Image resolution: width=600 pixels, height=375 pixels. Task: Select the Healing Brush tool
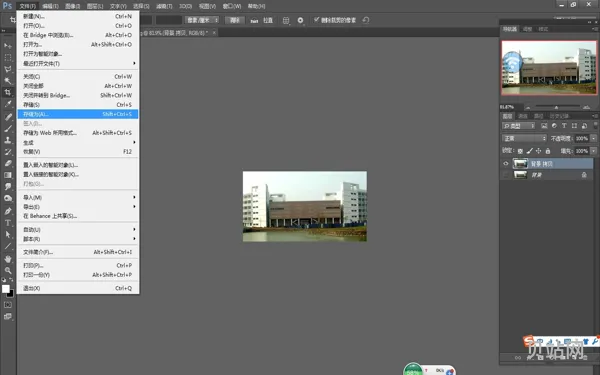(8, 117)
